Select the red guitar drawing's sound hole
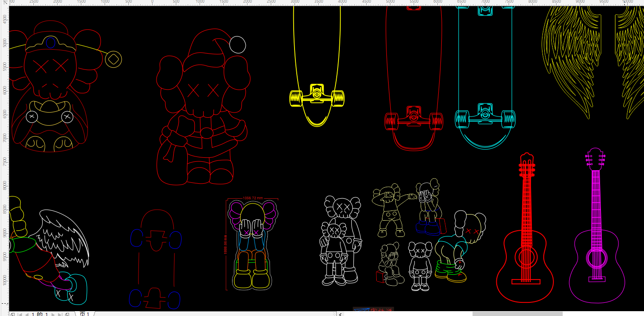The width and height of the screenshot is (644, 316). click(525, 257)
